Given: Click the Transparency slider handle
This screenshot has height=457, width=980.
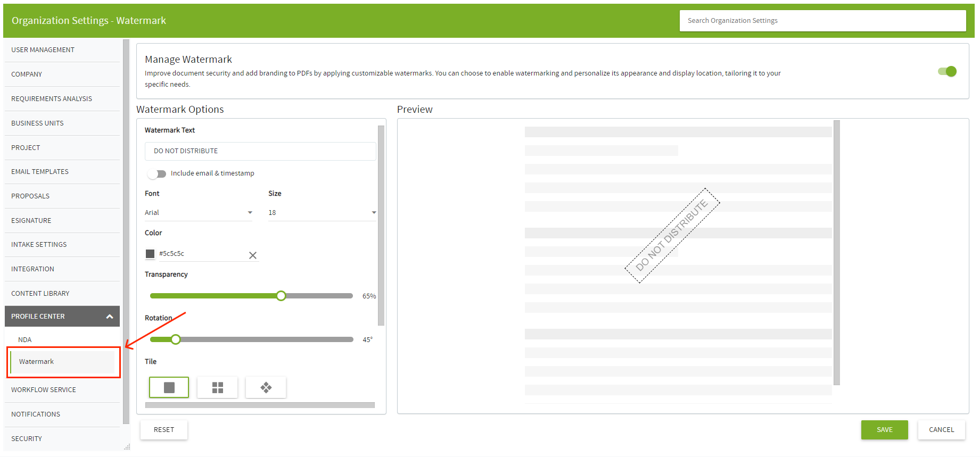Looking at the screenshot, I should coord(281,296).
